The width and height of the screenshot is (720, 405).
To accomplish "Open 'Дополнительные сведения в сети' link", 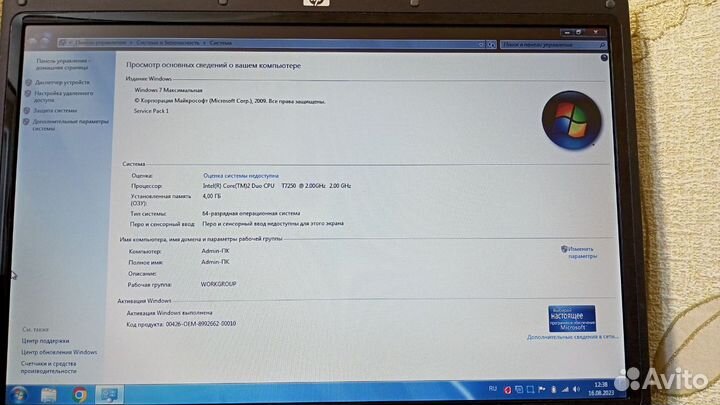I will click(x=572, y=337).
